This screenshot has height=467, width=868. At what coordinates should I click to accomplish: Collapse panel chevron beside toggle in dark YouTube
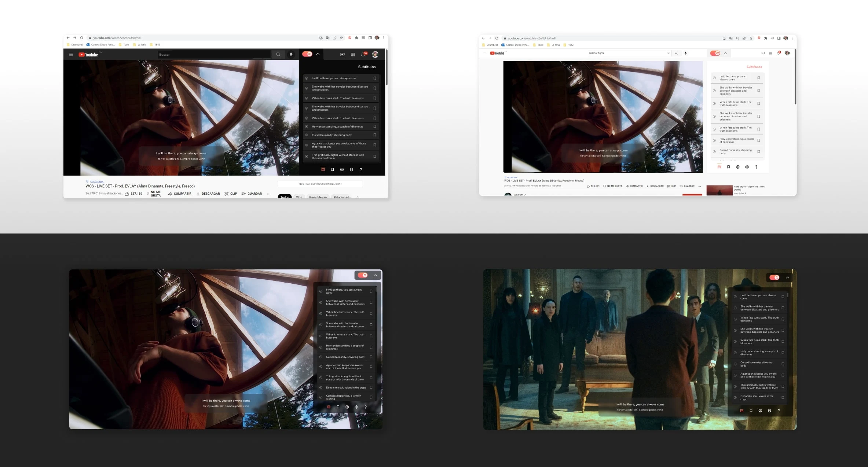pos(318,54)
